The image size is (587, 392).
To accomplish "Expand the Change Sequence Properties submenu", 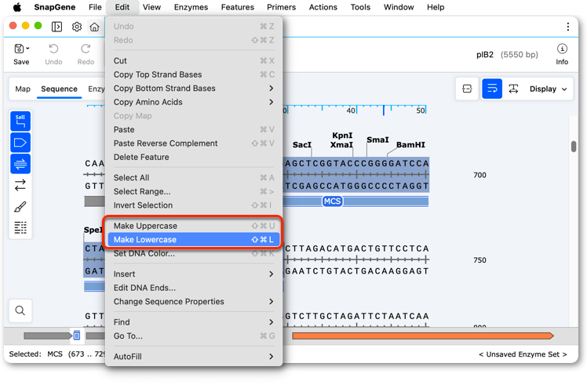I will [194, 302].
